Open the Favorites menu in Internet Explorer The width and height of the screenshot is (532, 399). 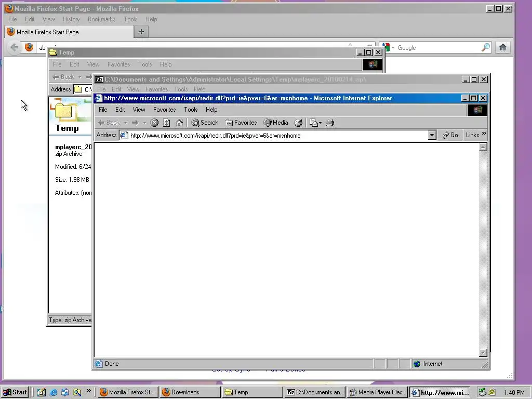(x=165, y=110)
